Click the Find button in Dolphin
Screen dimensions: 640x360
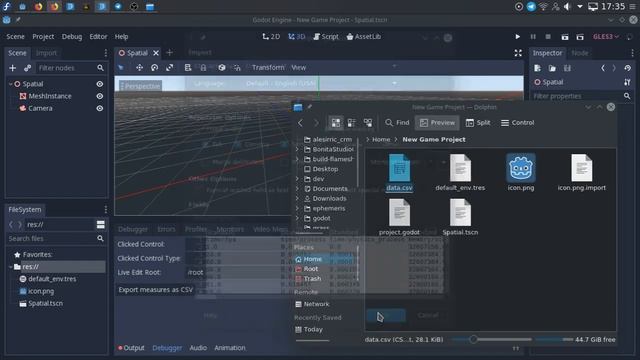(x=397, y=123)
